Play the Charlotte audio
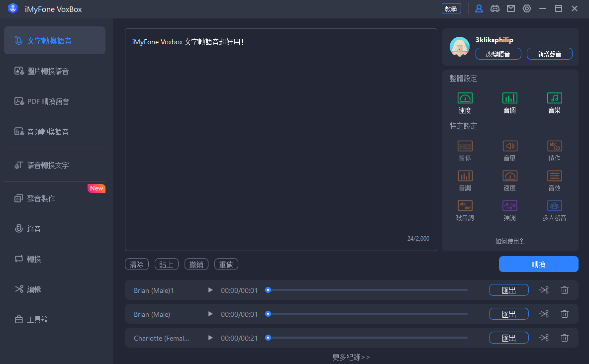The image size is (589, 364). (x=210, y=338)
